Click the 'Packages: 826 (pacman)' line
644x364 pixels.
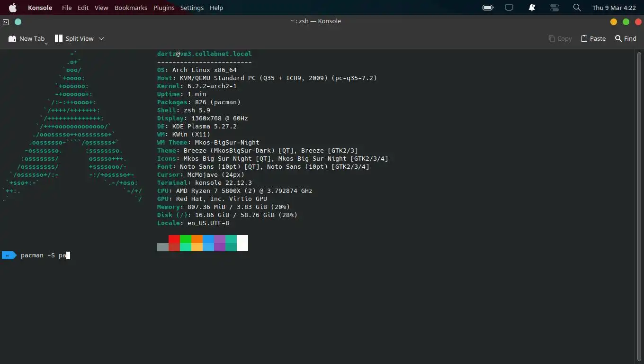tap(199, 102)
